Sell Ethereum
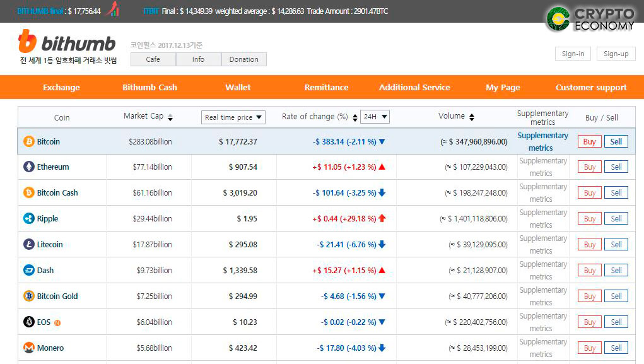644x364 pixels. [x=616, y=167]
